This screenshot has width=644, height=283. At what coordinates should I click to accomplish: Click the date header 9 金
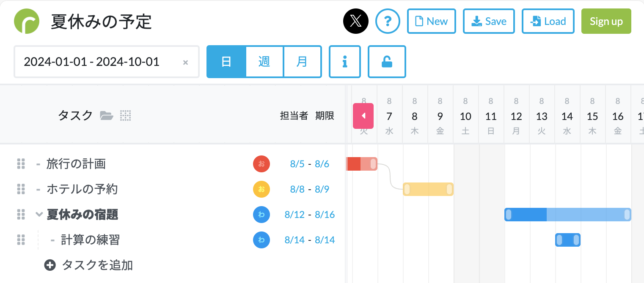pyautogui.click(x=440, y=116)
